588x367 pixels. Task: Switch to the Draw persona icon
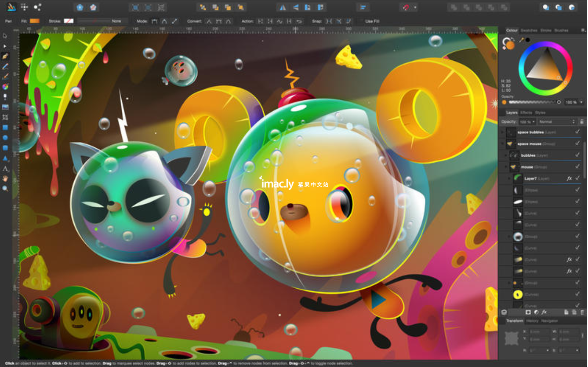(11, 7)
